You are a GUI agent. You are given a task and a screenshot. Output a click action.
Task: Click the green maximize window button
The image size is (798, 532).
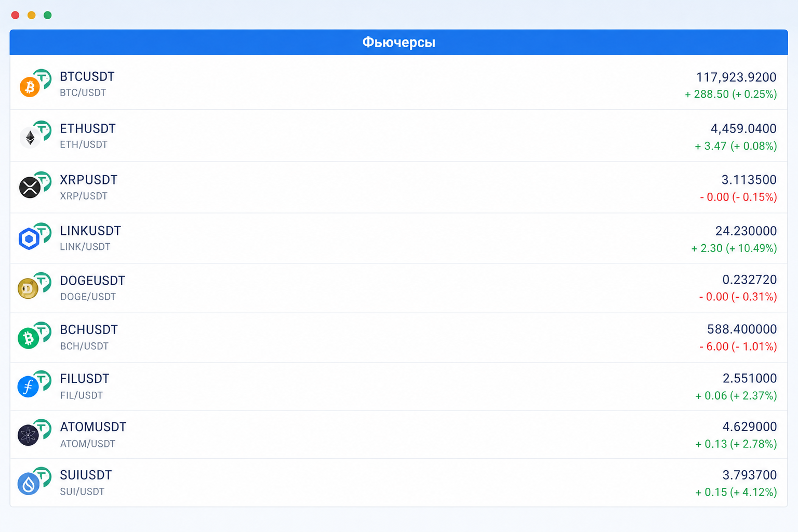[48, 15]
